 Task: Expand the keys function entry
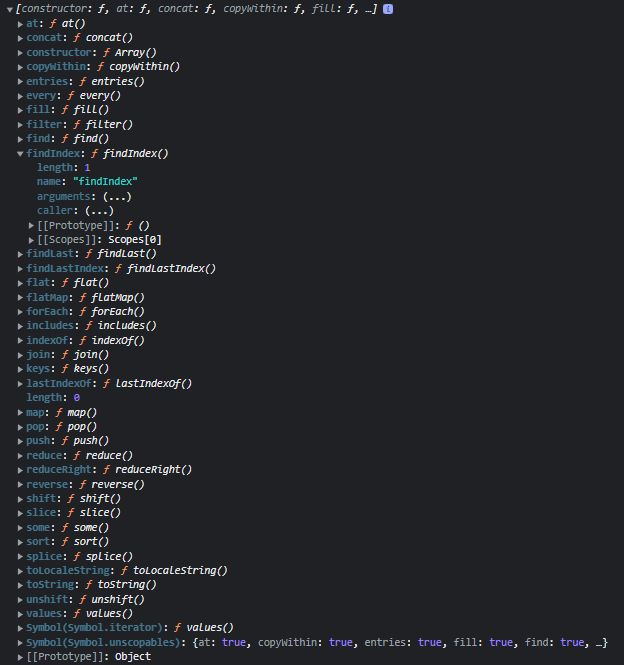[20, 369]
